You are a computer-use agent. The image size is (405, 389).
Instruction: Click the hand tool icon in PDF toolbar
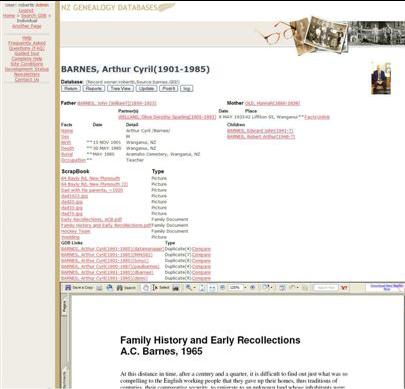[146, 288]
